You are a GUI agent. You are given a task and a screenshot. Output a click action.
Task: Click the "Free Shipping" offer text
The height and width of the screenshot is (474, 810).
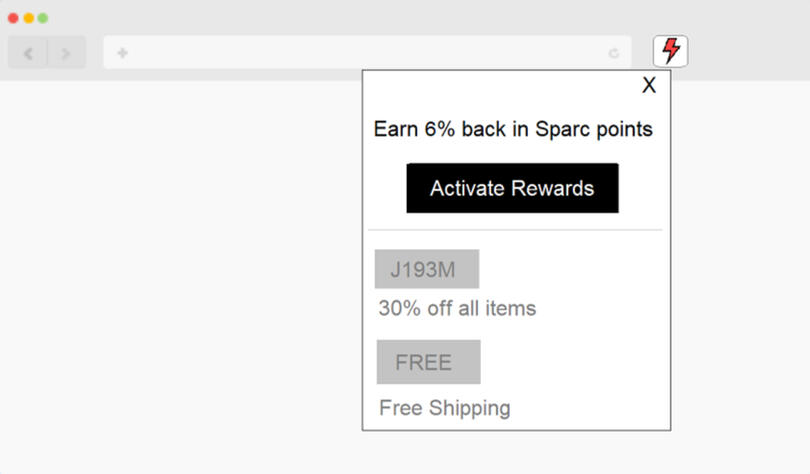point(445,408)
